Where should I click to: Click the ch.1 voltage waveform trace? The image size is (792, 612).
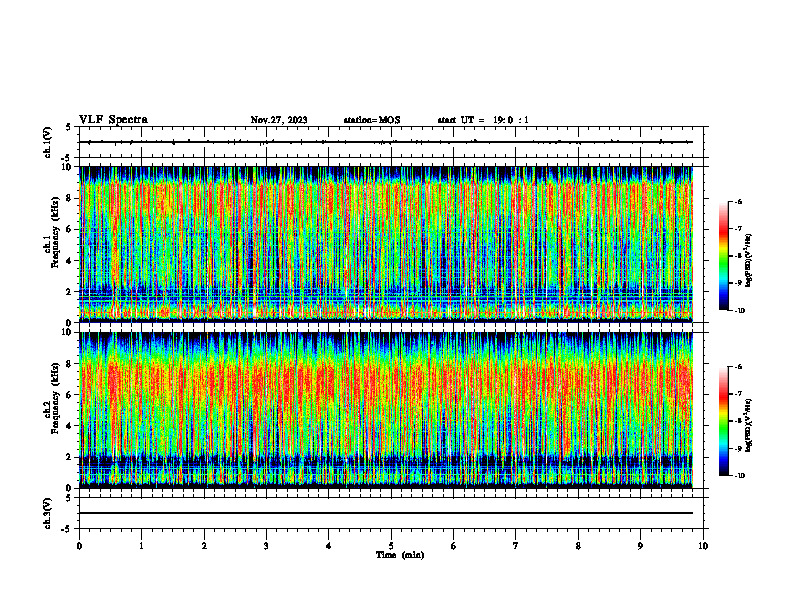[x=386, y=142]
